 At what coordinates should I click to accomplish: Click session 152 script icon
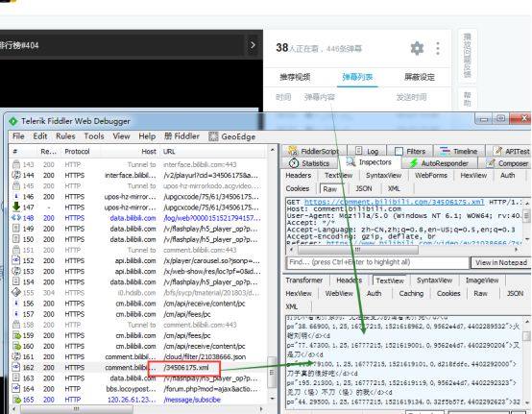(16, 260)
